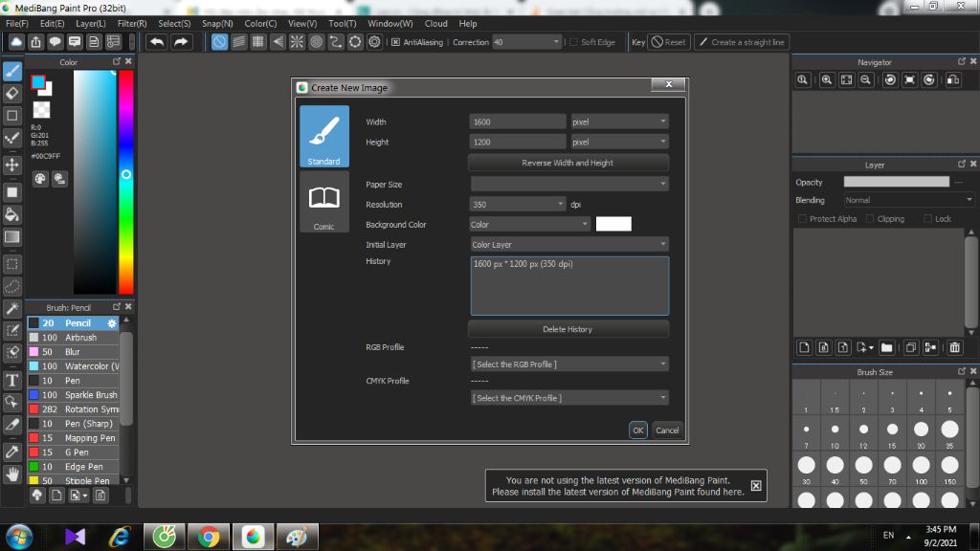Open the Resolution 350 dropdown
980x551 pixels.
518,205
